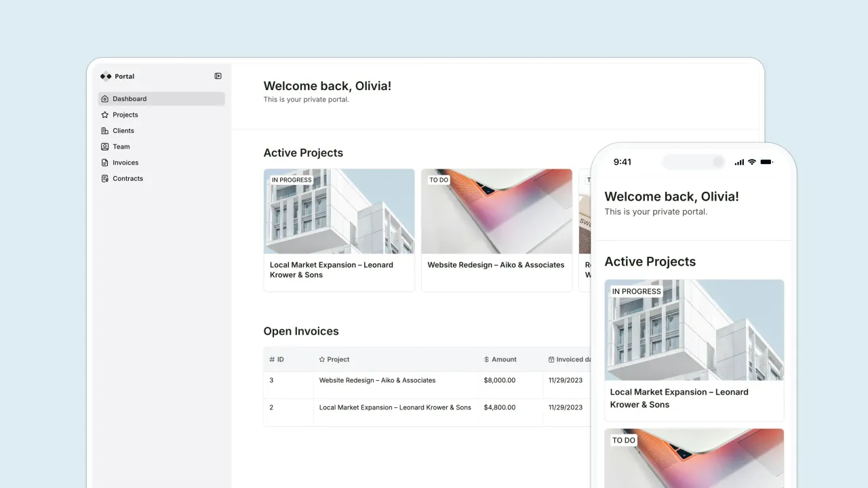
Task: Click the Open Invoices heading
Action: pos(301,331)
